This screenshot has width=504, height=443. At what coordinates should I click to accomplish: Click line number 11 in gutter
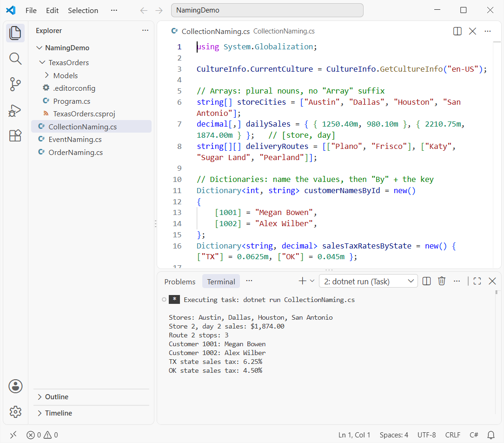coord(177,190)
